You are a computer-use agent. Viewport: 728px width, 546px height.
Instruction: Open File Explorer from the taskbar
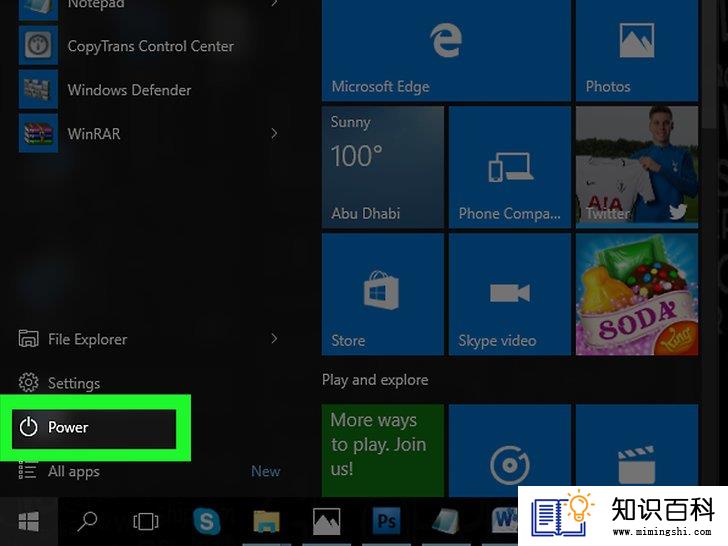click(266, 521)
